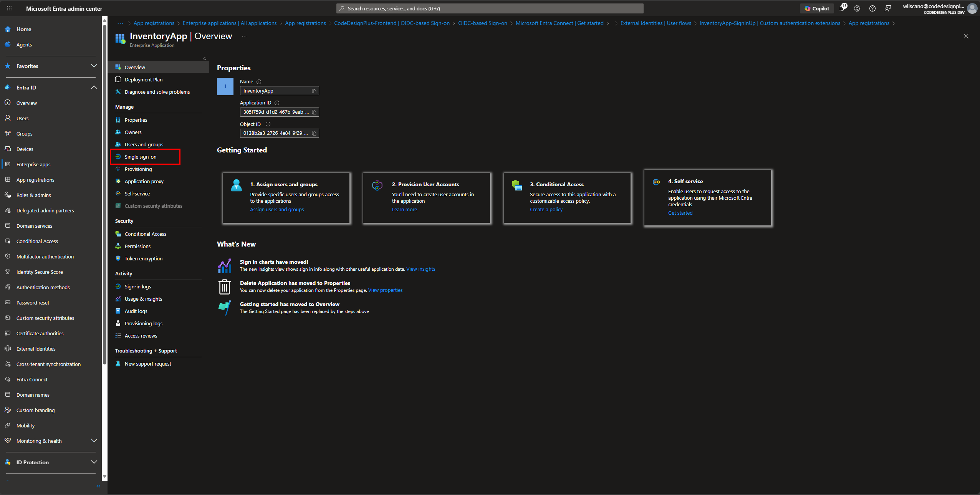Open notifications bell icon
The image size is (980, 495).
point(842,8)
